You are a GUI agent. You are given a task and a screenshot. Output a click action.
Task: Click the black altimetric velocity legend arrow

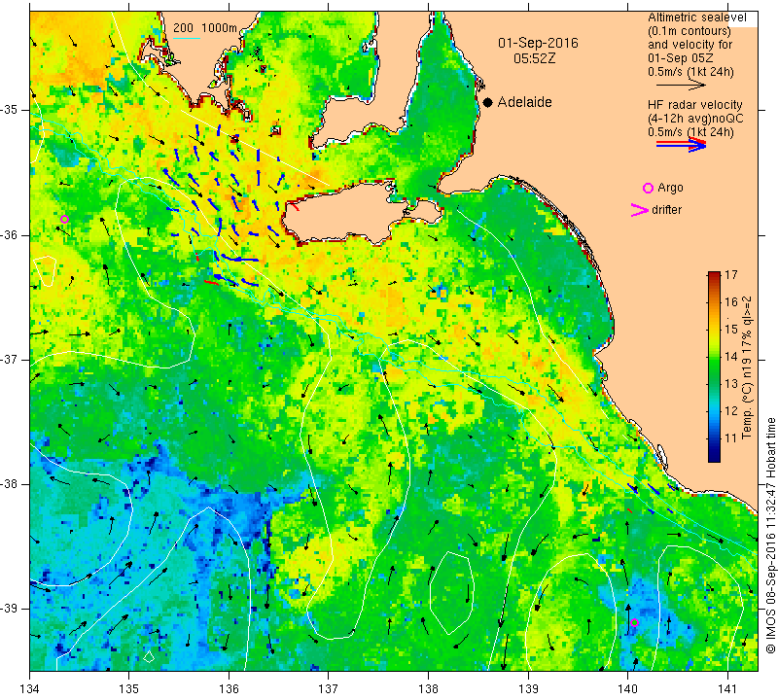(x=680, y=86)
